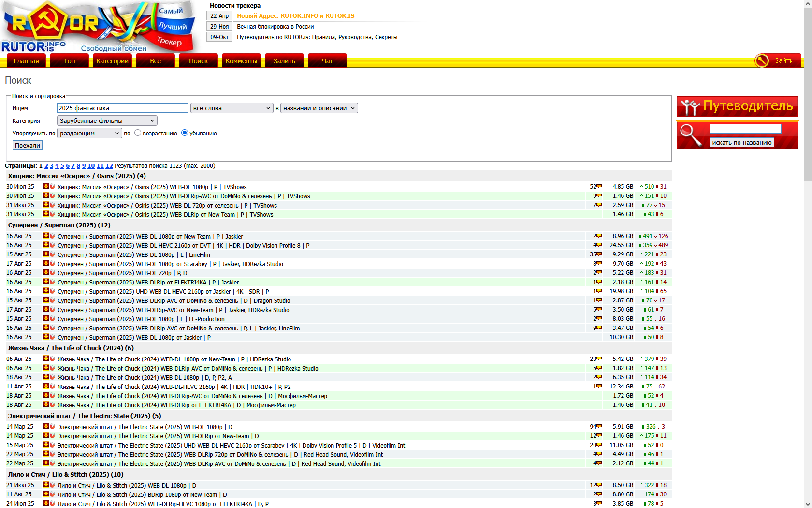Open magnet link for Osiris WEB-DL 720p
Viewport: 812px width, 508px height.
click(x=52, y=205)
